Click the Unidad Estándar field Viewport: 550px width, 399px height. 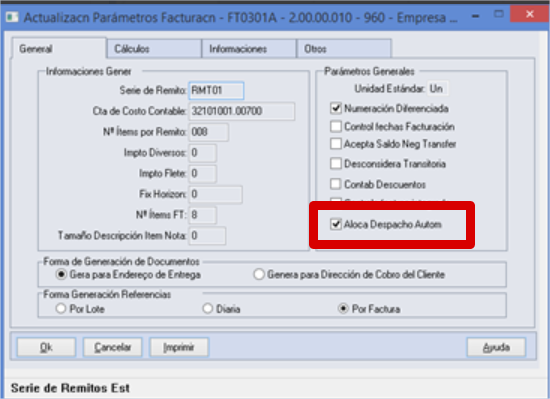click(437, 89)
